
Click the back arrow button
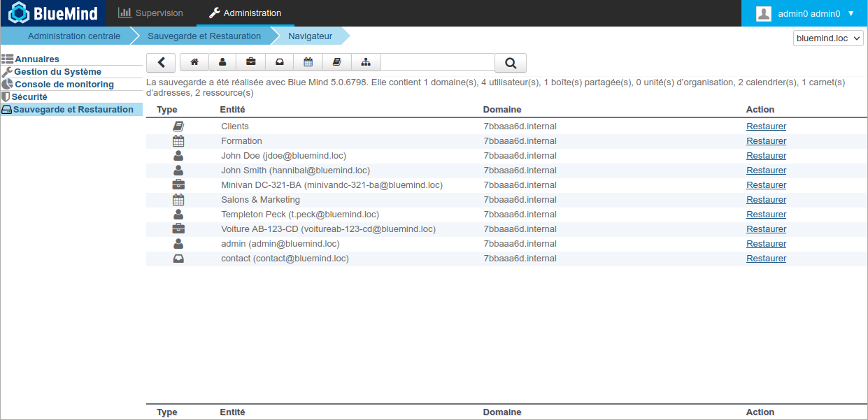point(161,62)
